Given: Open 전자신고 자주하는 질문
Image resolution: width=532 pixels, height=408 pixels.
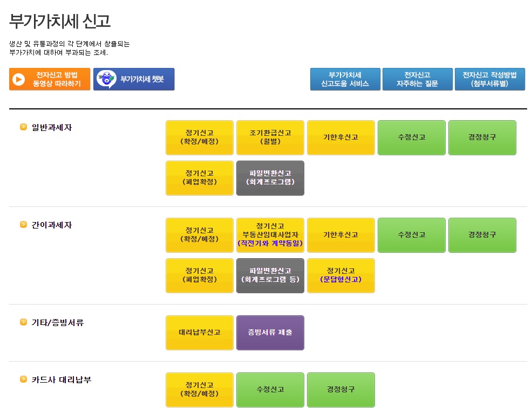Looking at the screenshot, I should pos(417,79).
